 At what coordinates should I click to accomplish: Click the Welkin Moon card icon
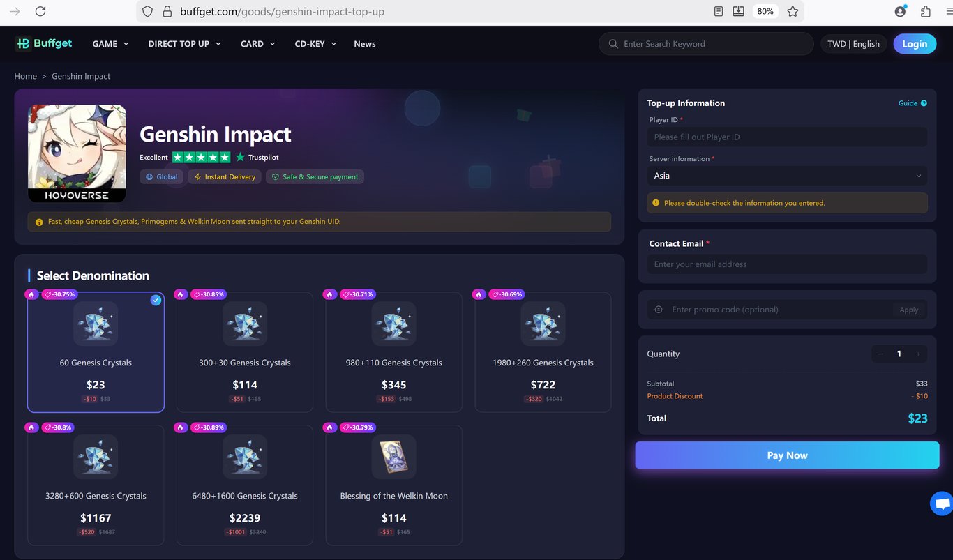(394, 457)
